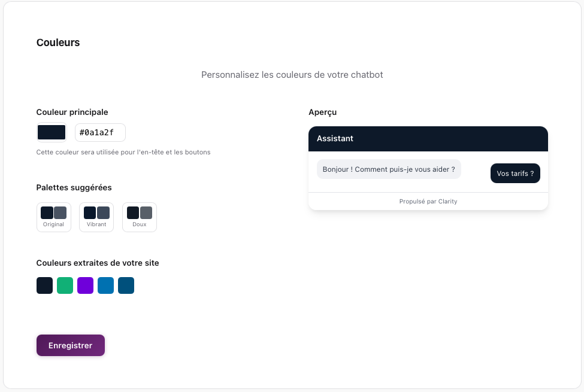Select the greeting message bubble in the preview
Screen dimensions: 584x392
(x=389, y=169)
